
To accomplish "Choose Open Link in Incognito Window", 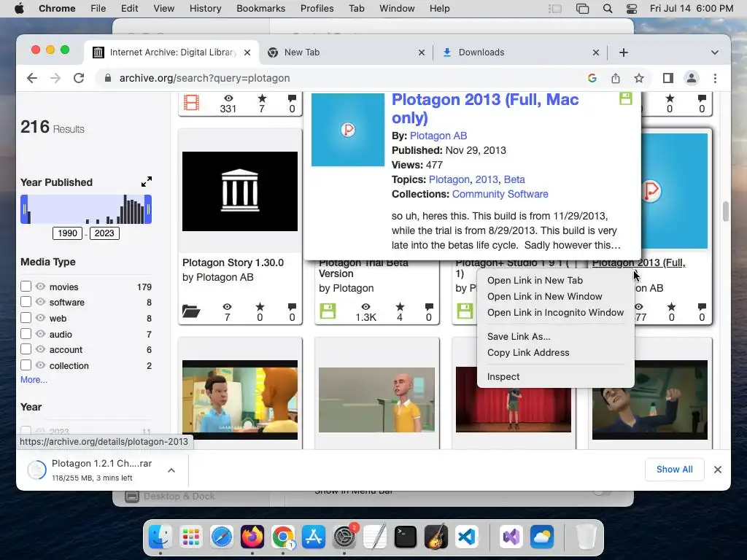I will 555,312.
